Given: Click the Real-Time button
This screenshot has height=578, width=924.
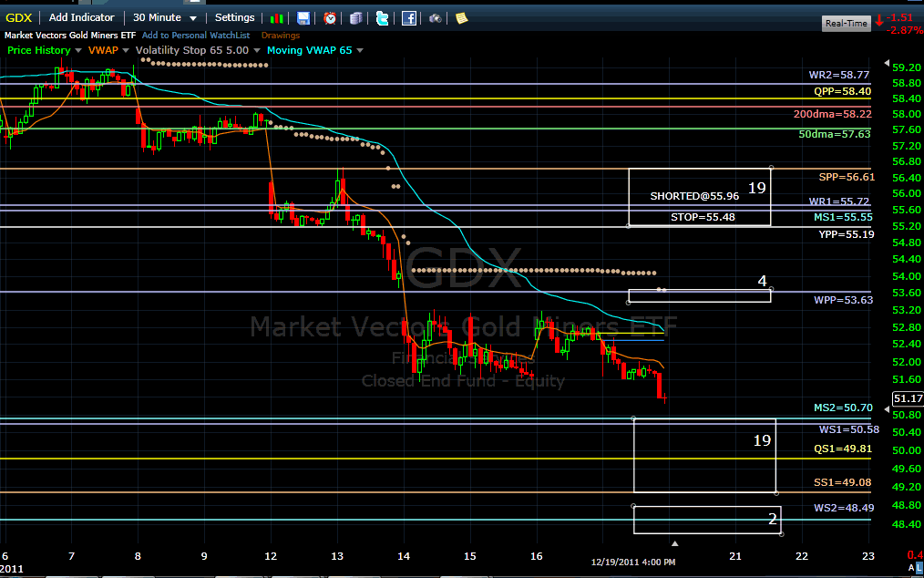Looking at the screenshot, I should 847,23.
